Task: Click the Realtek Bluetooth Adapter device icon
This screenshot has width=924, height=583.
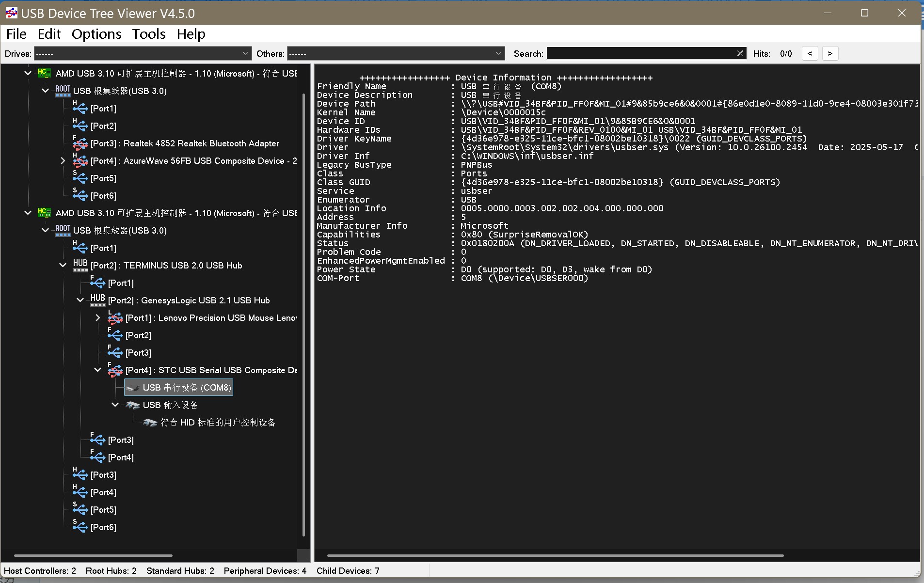Action: pyautogui.click(x=80, y=143)
